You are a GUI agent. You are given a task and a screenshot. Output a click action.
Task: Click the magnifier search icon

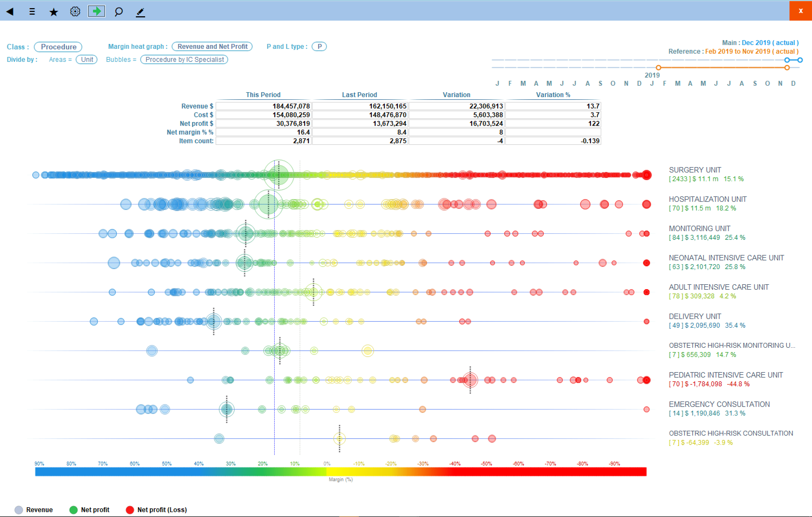tap(118, 12)
